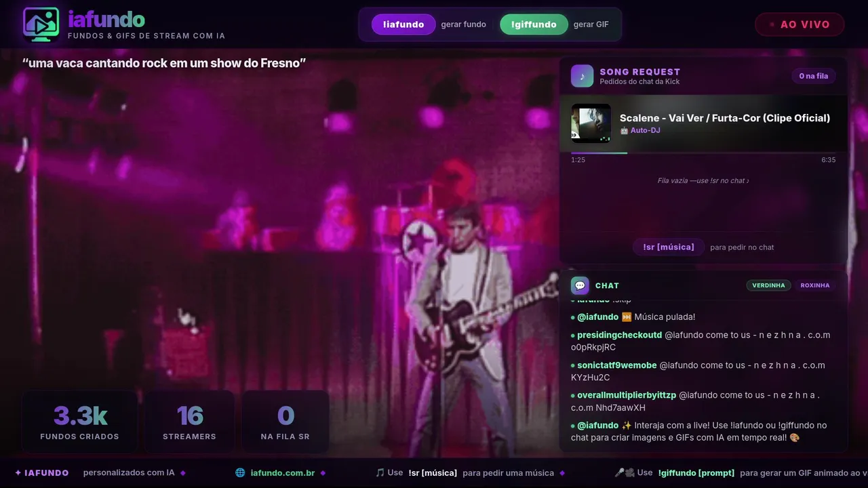The height and width of the screenshot is (488, 868).
Task: Click the music note icon in the ticker
Action: (x=380, y=472)
